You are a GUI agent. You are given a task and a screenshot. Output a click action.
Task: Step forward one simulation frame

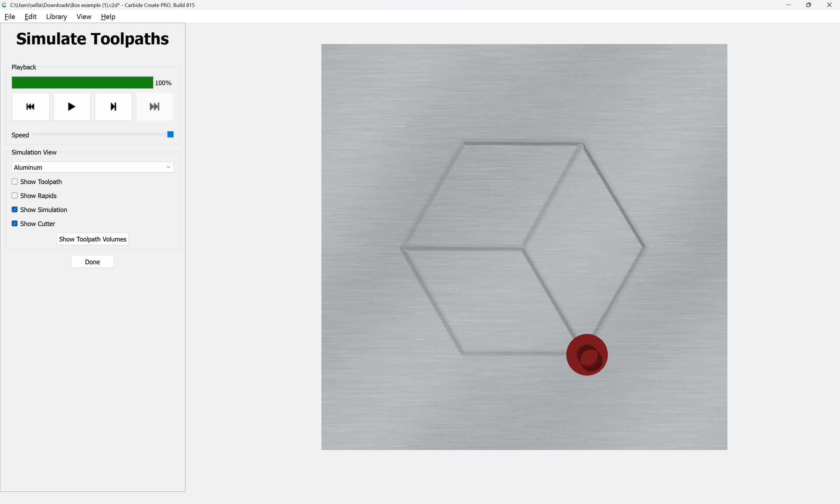coord(113,106)
